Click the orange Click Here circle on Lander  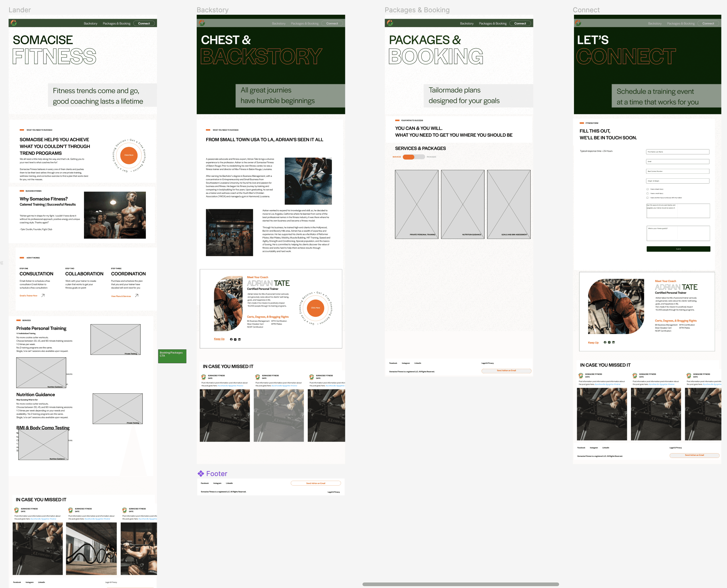(129, 155)
